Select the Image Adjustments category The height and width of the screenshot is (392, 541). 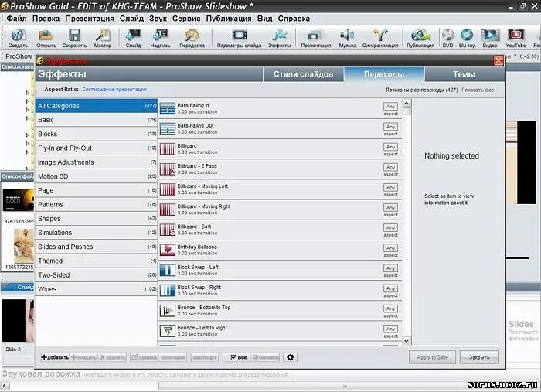point(97,162)
